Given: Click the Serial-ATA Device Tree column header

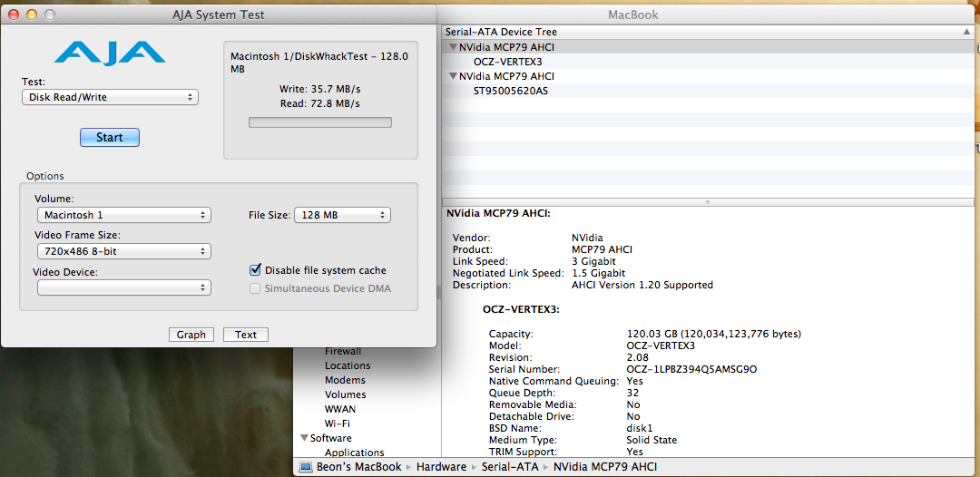Looking at the screenshot, I should pyautogui.click(x=708, y=32).
